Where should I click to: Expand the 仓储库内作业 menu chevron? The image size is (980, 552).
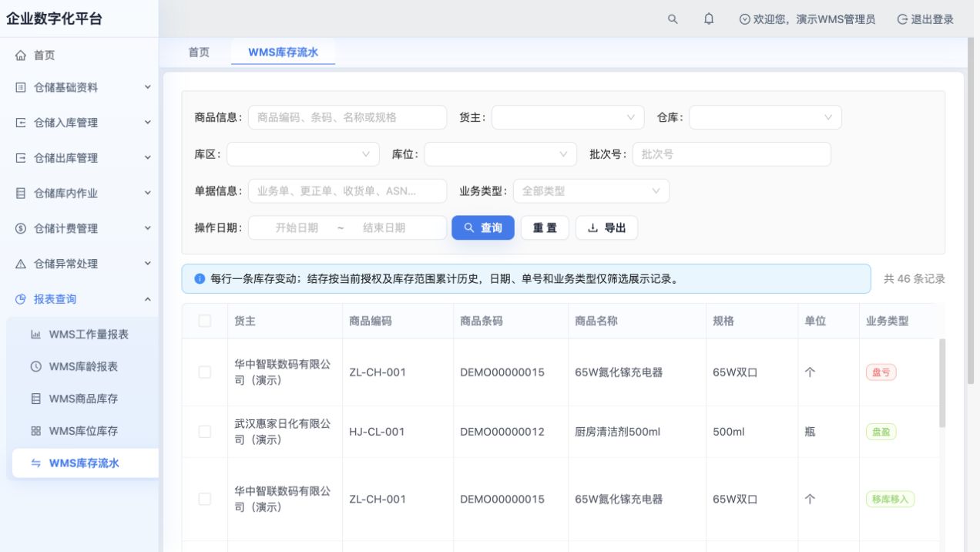tap(148, 194)
